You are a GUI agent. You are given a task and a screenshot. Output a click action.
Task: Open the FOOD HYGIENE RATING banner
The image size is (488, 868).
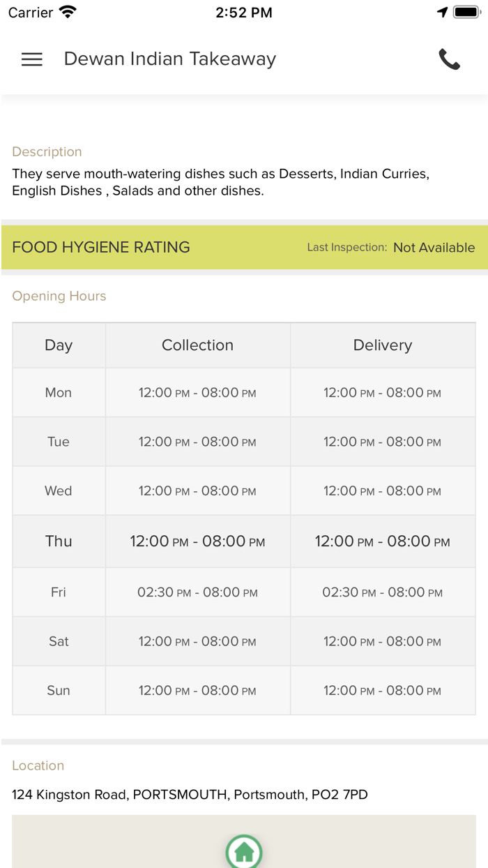coord(100,247)
